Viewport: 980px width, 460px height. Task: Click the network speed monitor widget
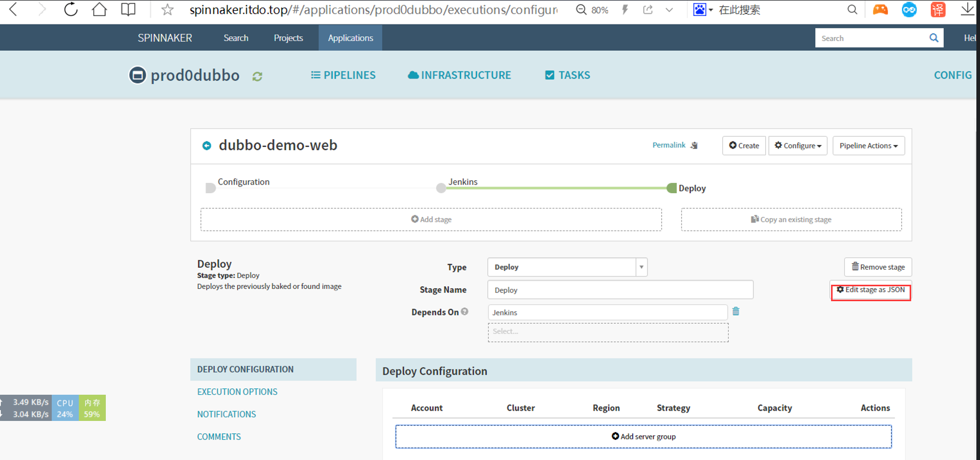26,408
